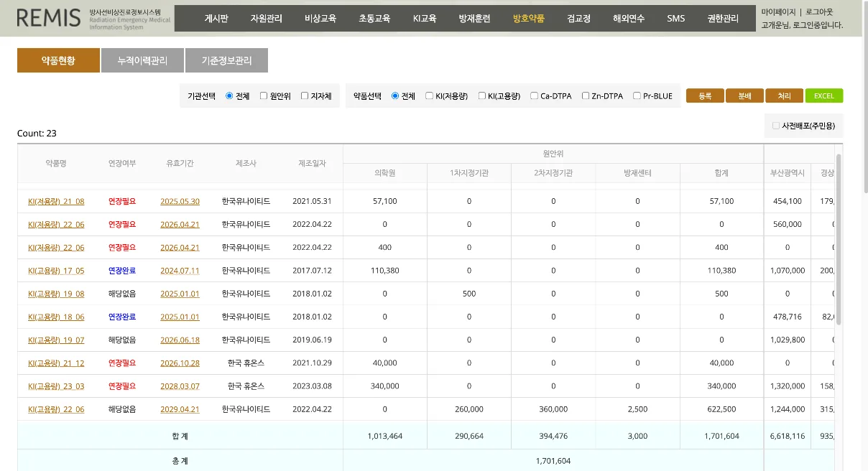The image size is (868, 471).
Task: Check the Zn-DTPA filter
Action: (586, 95)
